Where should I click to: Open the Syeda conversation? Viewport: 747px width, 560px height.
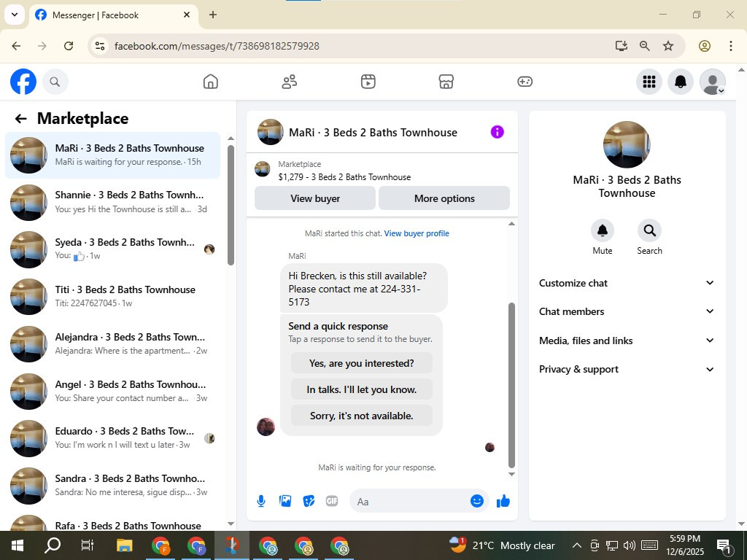click(113, 249)
